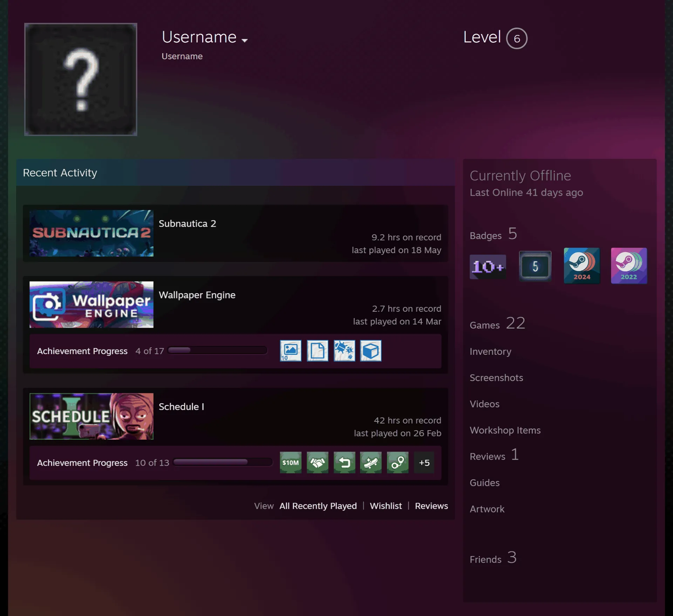Image resolution: width=673 pixels, height=616 pixels.
Task: Open the 10+ purple badge
Action: click(x=488, y=266)
